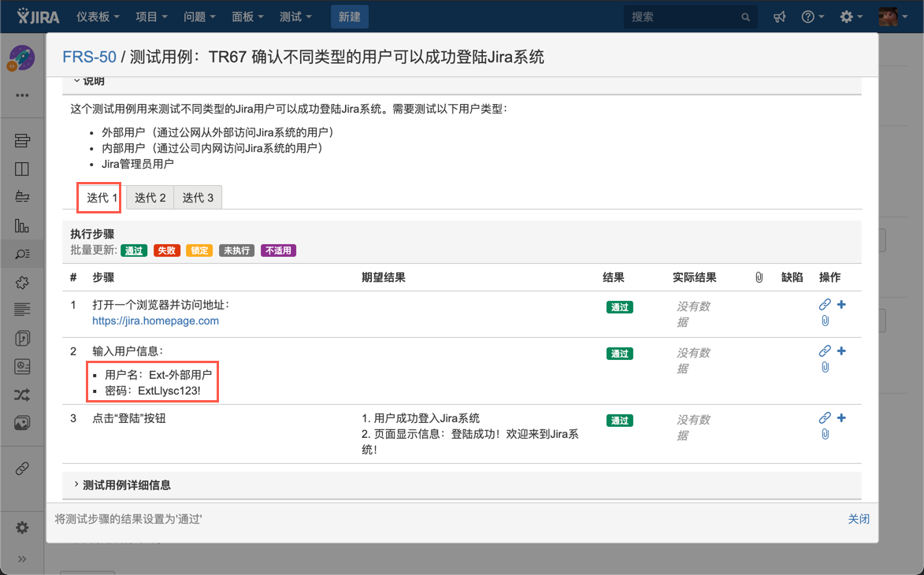Screen dimensions: 924x575
Task: Expand the sidebar with double-chevron
Action: pyautogui.click(x=22, y=559)
